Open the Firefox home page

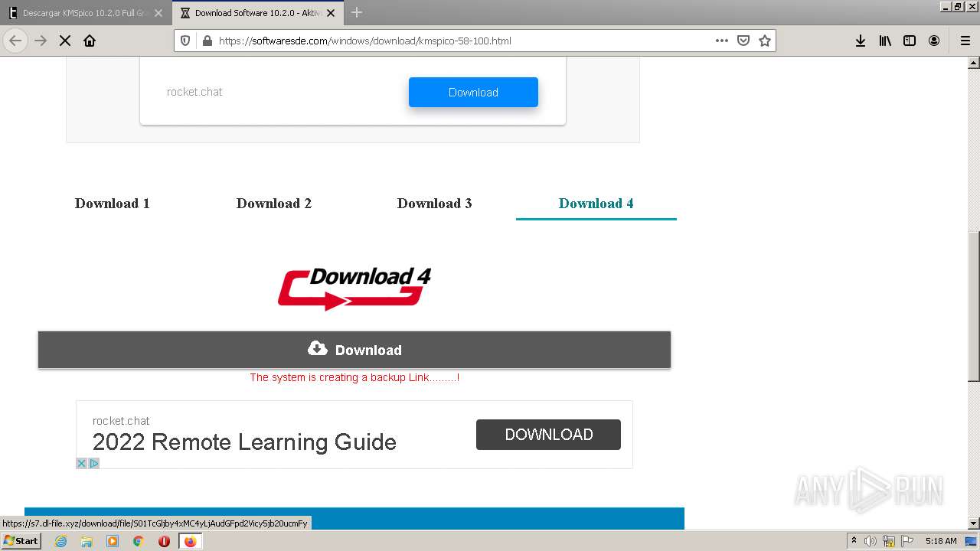click(x=90, y=41)
